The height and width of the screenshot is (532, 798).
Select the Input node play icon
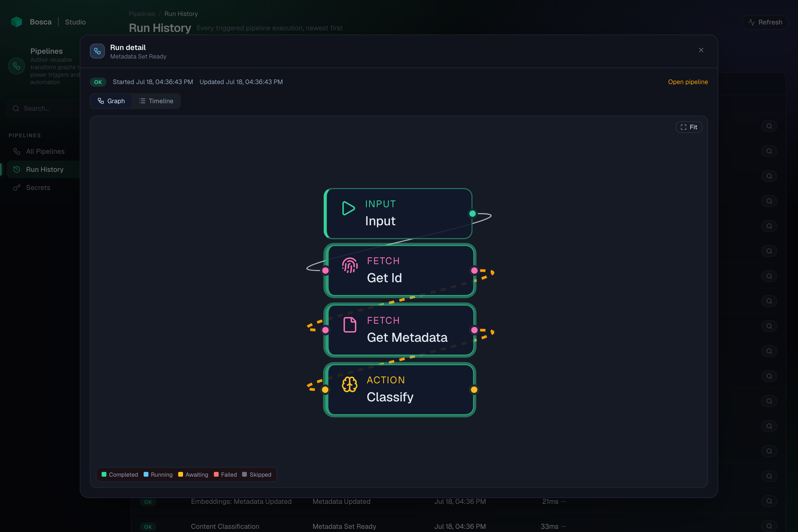pyautogui.click(x=348, y=208)
